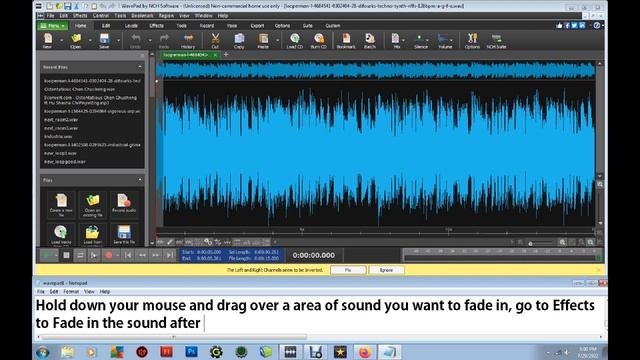Click the Cut scissors icon
Image resolution: width=640 pixels, height=360 pixels.
pyautogui.click(x=215, y=41)
